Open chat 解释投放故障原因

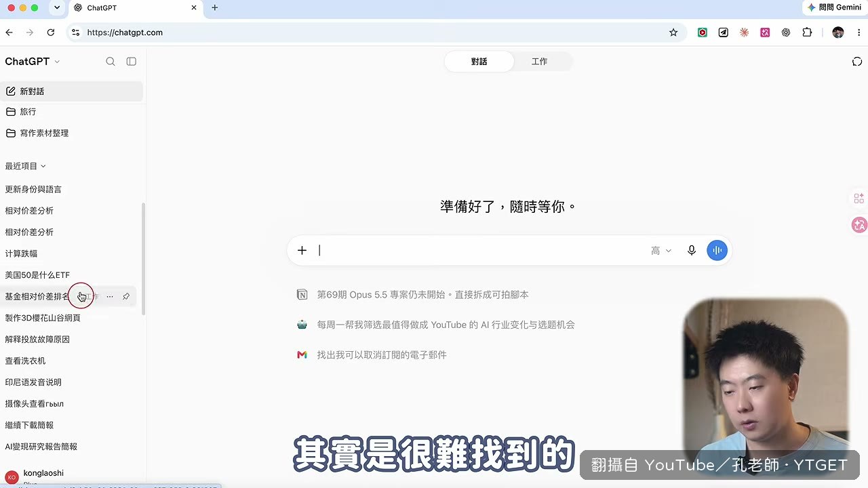click(x=37, y=340)
